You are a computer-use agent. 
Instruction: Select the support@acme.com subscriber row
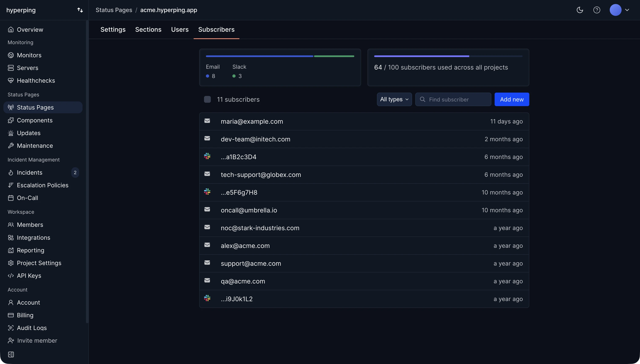tap(364, 263)
